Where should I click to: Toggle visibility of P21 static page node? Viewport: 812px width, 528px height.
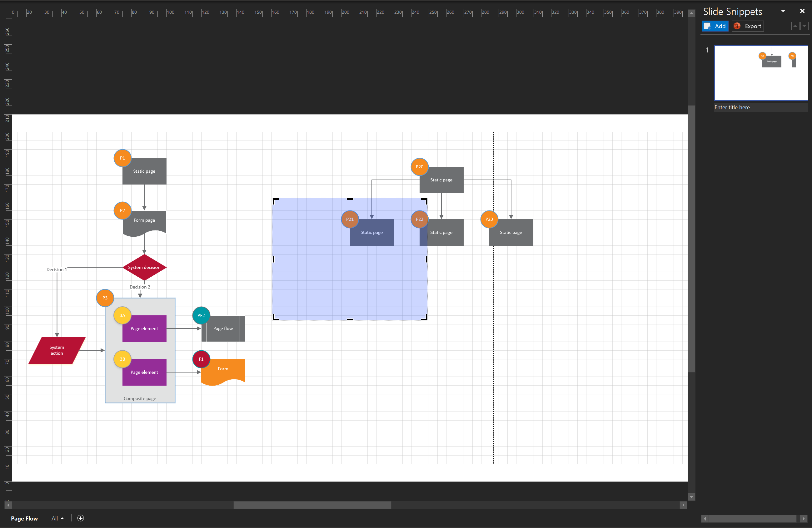coord(349,219)
